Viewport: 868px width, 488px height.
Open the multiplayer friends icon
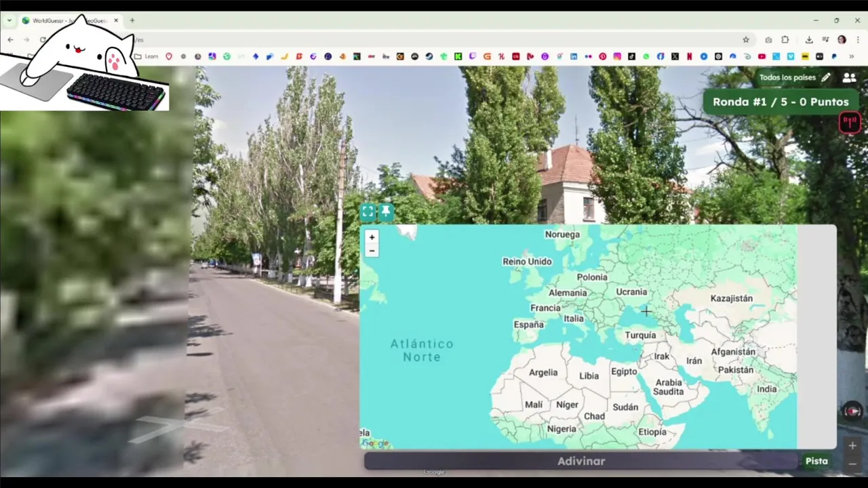point(849,77)
